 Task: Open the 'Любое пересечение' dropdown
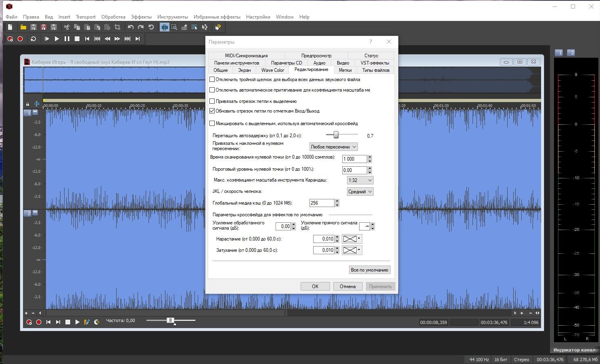(333, 147)
